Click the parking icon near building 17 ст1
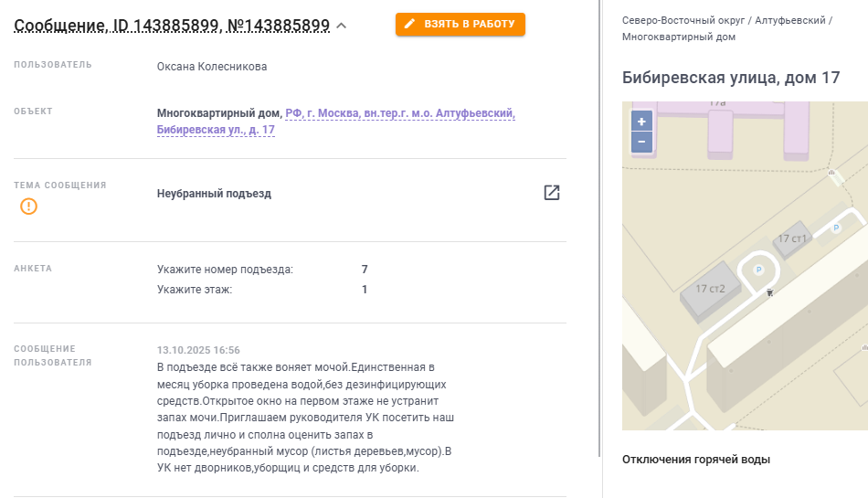This screenshot has width=868, height=498. (836, 228)
